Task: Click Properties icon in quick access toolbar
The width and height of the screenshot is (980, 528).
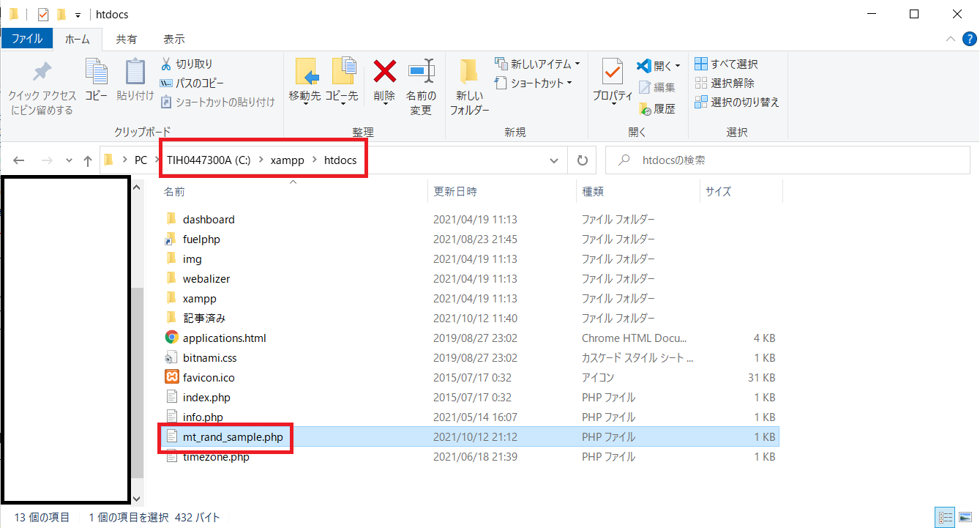Action: tap(43, 14)
